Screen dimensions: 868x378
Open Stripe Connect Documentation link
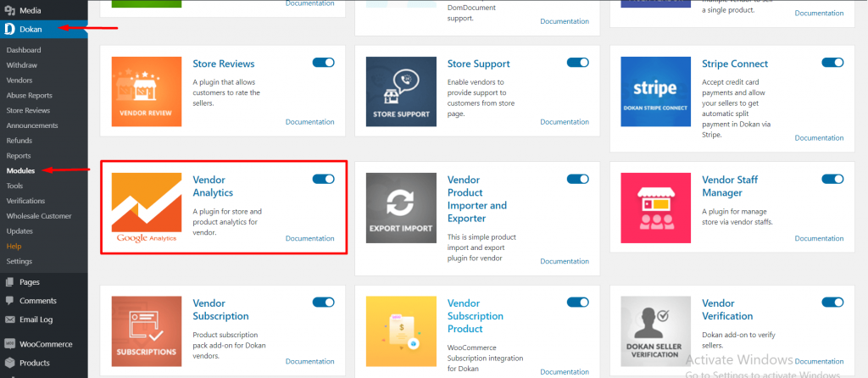pyautogui.click(x=820, y=138)
